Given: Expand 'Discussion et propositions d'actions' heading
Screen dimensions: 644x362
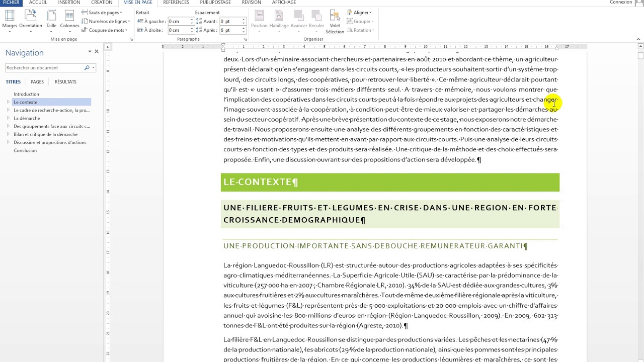Looking at the screenshot, I should pos(8,142).
